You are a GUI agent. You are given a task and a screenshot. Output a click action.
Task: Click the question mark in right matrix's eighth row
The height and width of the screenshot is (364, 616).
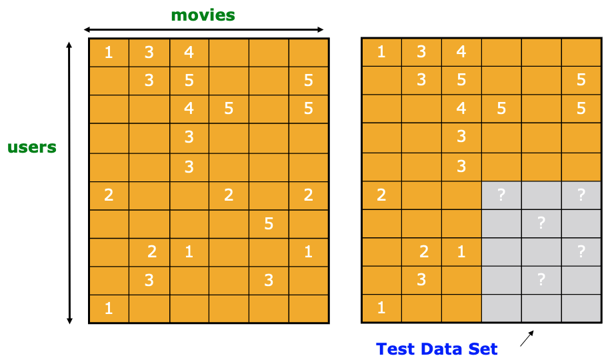[x=581, y=251]
